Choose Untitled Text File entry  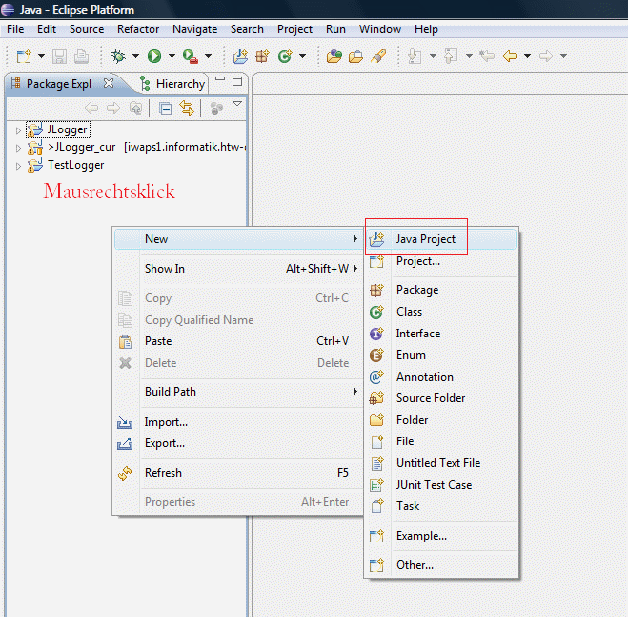coord(441,463)
